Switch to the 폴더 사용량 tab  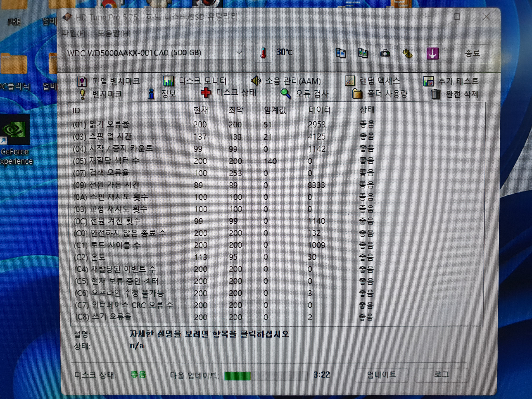(380, 94)
